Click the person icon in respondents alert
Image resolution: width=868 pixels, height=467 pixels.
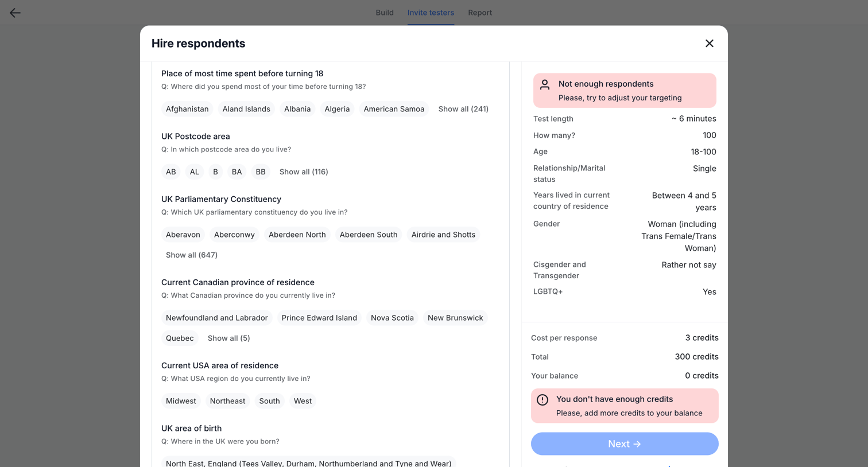pyautogui.click(x=545, y=84)
